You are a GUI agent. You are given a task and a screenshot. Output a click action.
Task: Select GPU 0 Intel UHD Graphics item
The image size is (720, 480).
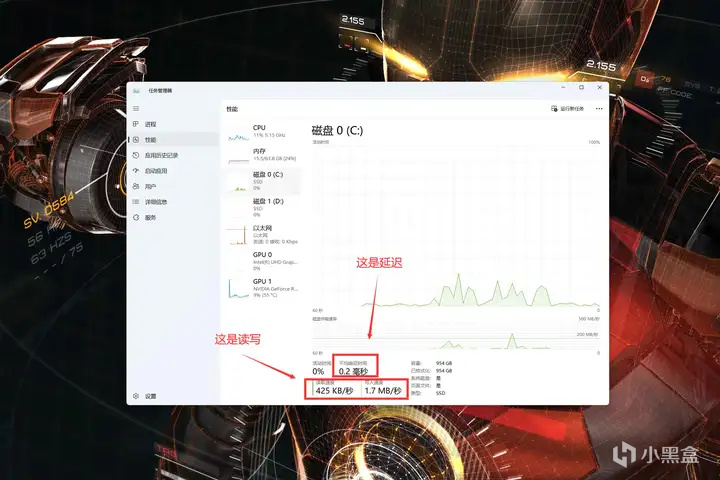click(263, 260)
